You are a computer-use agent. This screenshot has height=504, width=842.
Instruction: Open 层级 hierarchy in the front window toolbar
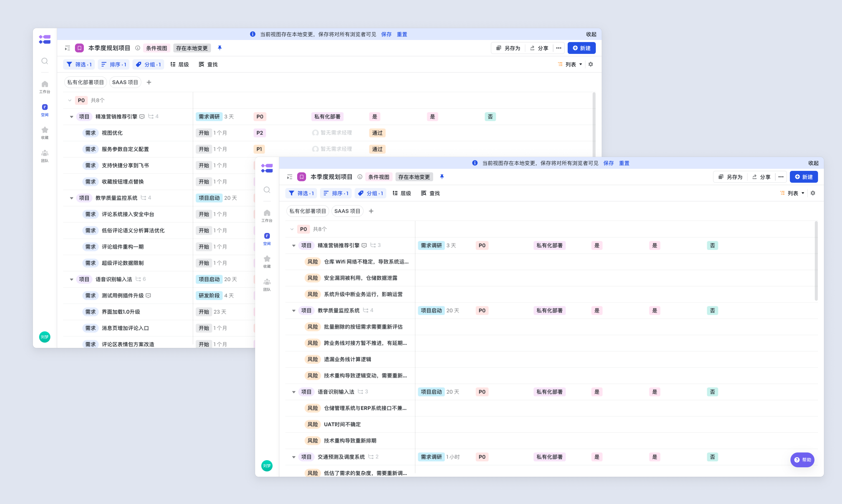[x=402, y=193]
